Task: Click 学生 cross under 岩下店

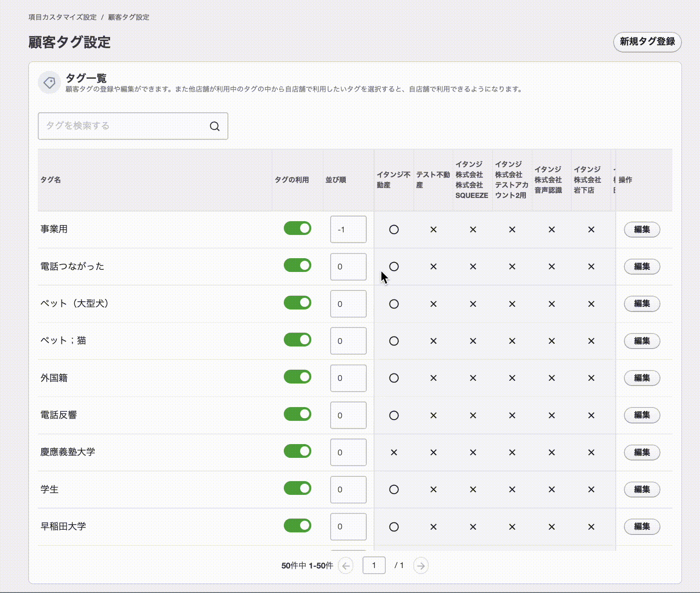Action: tap(591, 490)
